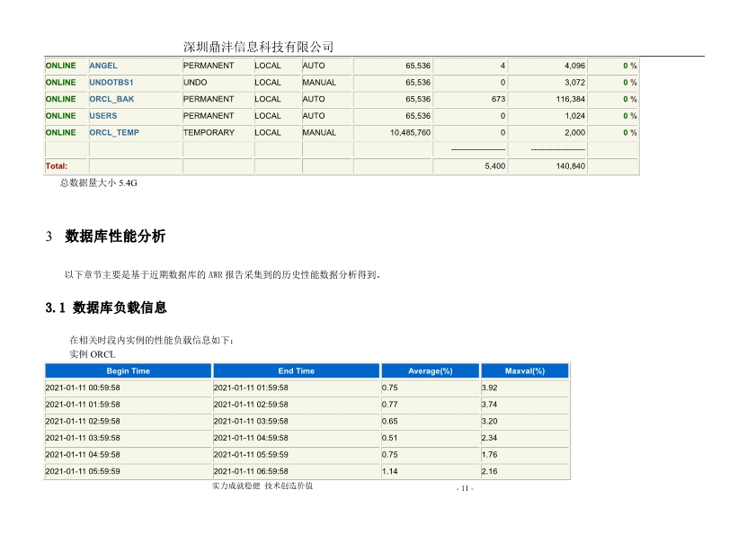Image resolution: width=756 pixels, height=535 pixels.
Task: Click the 10,485,760 size cell
Action: 410,132
